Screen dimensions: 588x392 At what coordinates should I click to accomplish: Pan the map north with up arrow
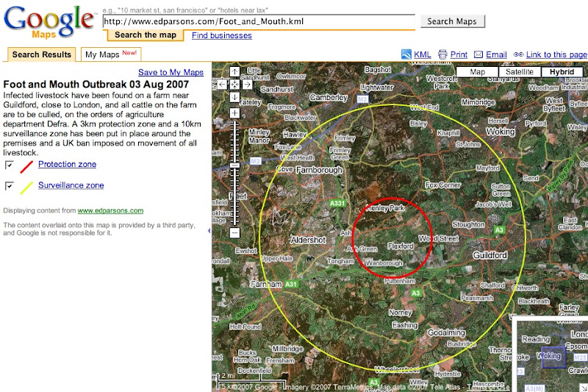(x=234, y=72)
